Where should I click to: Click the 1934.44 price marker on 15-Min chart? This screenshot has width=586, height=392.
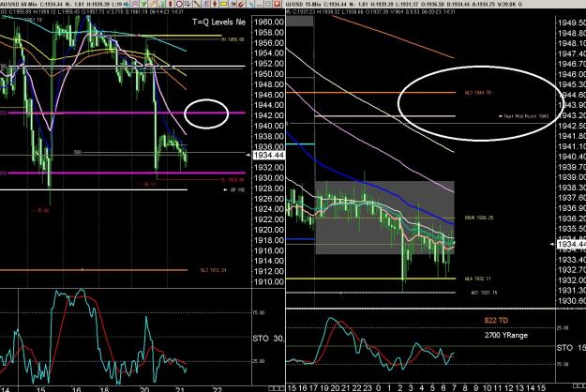(x=571, y=245)
